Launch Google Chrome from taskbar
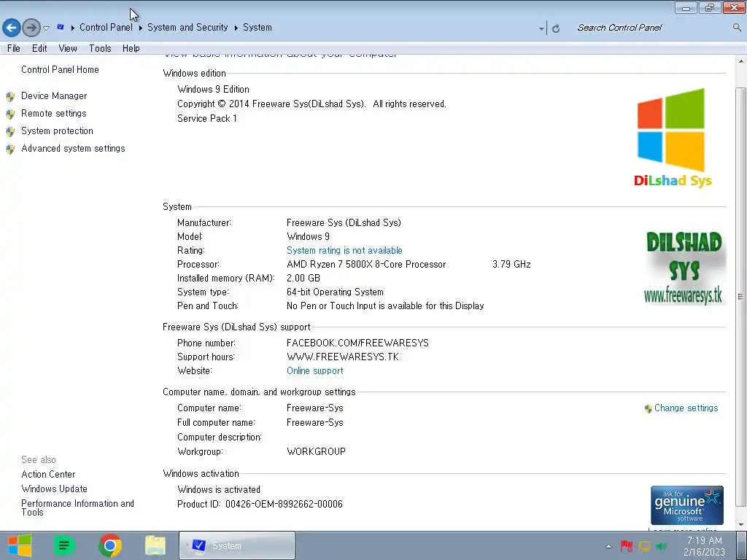The width and height of the screenshot is (747, 560). 110,545
